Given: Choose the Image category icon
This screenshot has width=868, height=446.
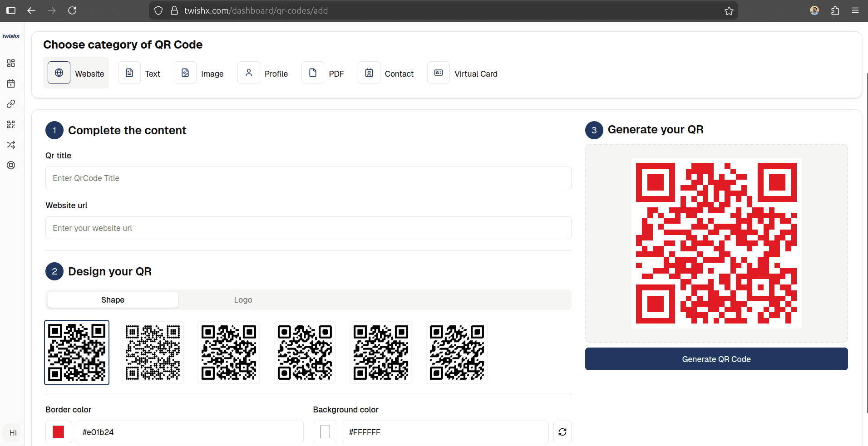Looking at the screenshot, I should (x=185, y=73).
